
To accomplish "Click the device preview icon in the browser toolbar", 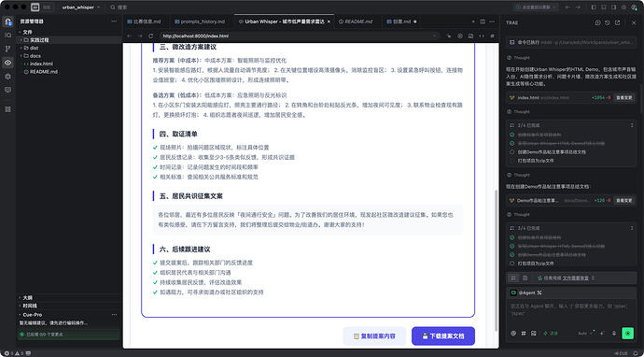I will coord(470,36).
